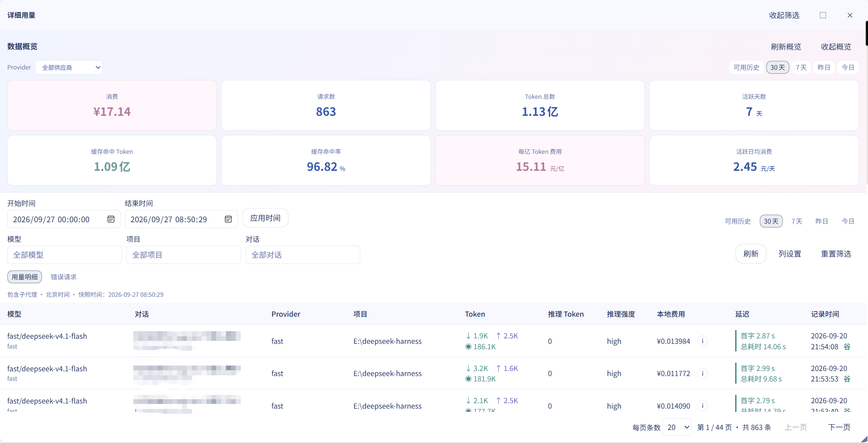868x443 pixels.
Task: Open the 全部模型 filter box
Action: (x=64, y=255)
